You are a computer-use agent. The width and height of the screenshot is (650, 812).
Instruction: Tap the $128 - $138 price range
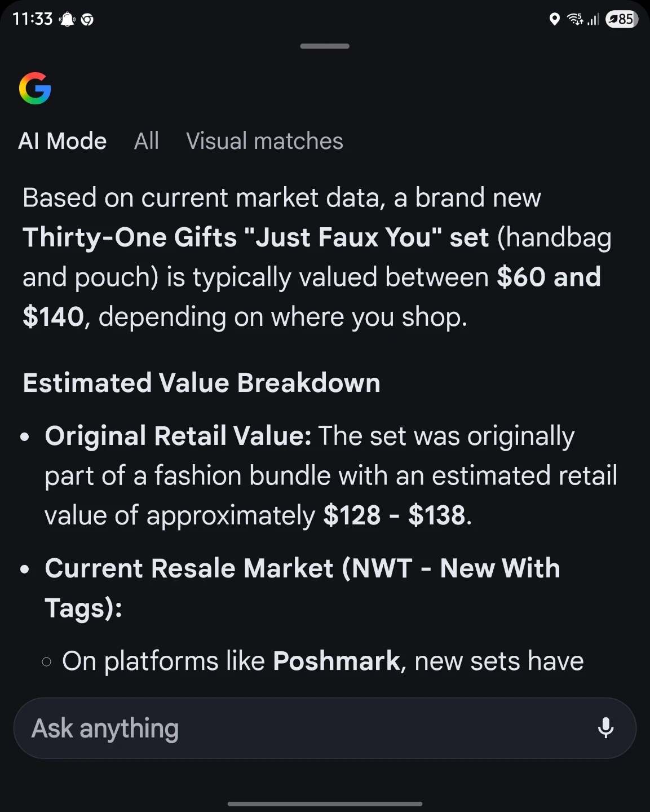tap(395, 515)
